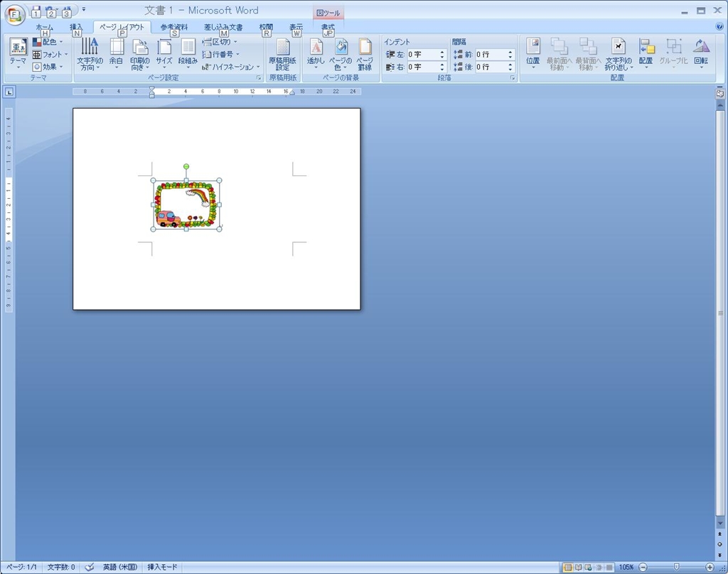This screenshot has width=728, height=574.
Task: Click the select browse object button
Action: (x=719, y=544)
